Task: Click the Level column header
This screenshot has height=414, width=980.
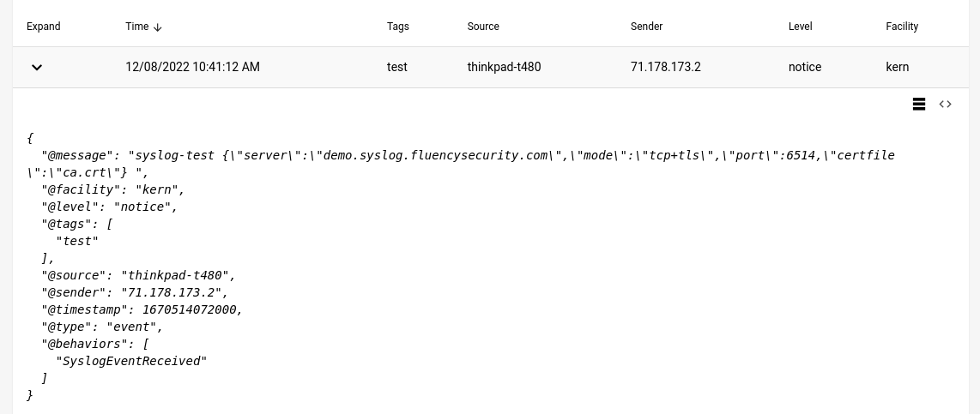Action: 800,27
